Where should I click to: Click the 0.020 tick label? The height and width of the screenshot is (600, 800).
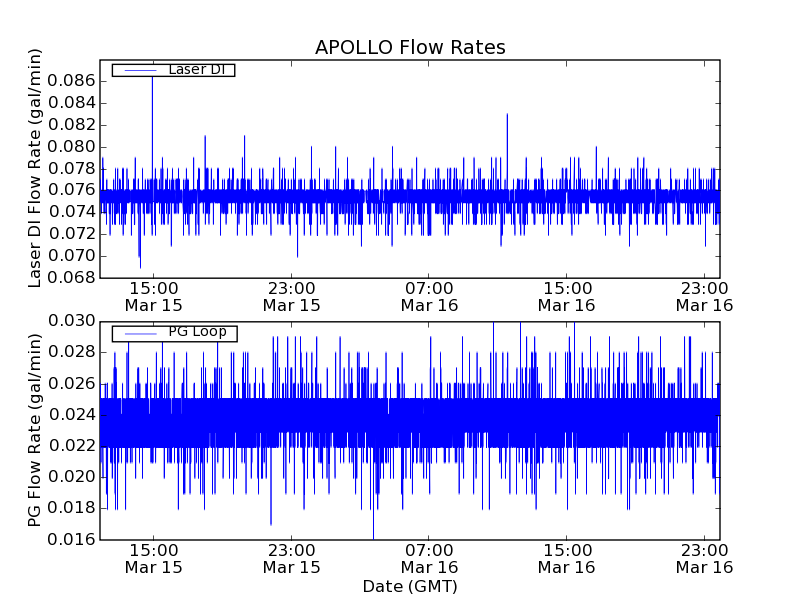(x=71, y=477)
